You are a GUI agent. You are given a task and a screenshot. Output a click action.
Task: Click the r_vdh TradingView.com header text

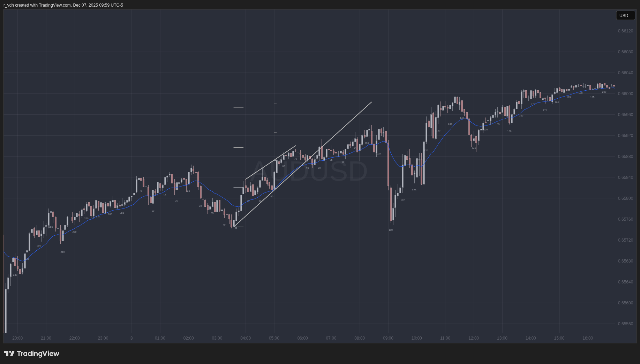click(63, 5)
